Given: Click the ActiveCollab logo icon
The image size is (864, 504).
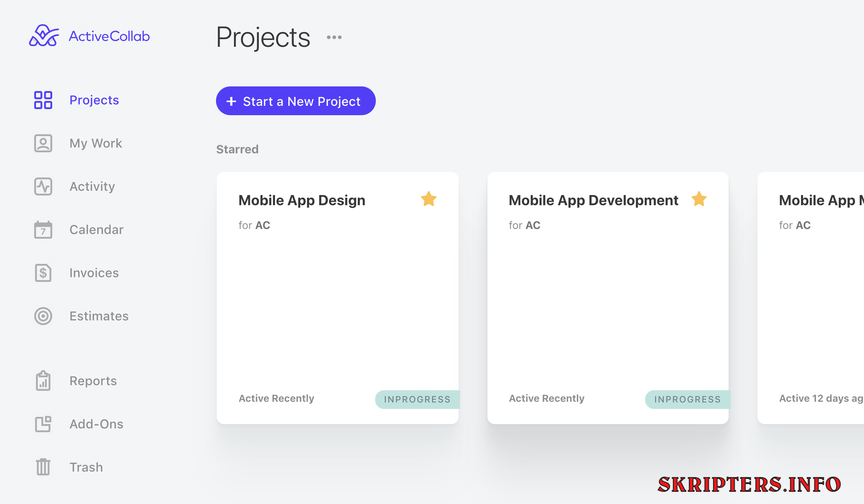Looking at the screenshot, I should [x=44, y=36].
